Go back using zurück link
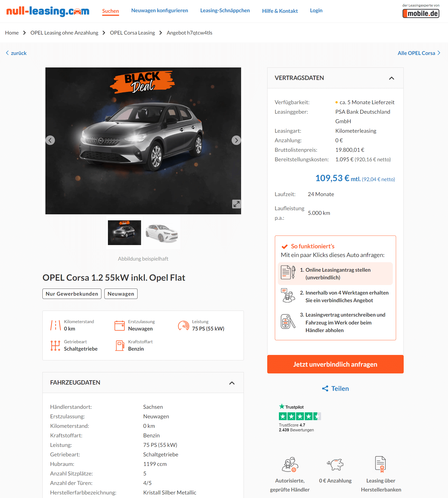 click(16, 53)
